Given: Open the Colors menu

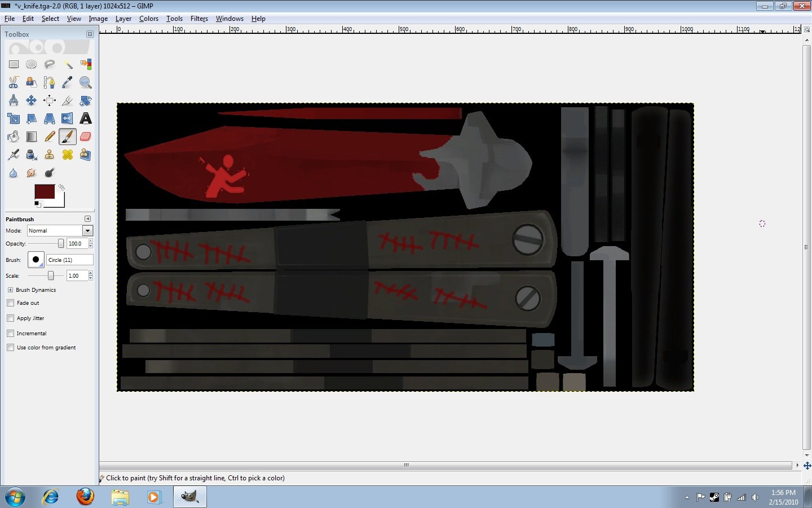Looking at the screenshot, I should click(149, 19).
